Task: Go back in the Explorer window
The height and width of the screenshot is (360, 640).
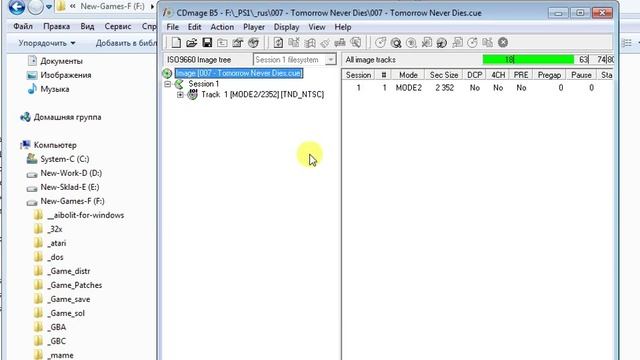Action: click(x=17, y=7)
